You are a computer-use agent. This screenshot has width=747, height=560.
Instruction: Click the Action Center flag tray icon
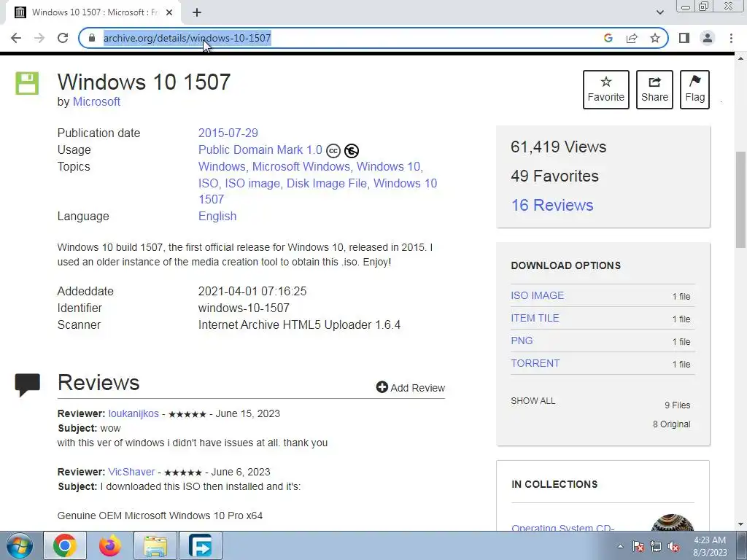pyautogui.click(x=638, y=546)
